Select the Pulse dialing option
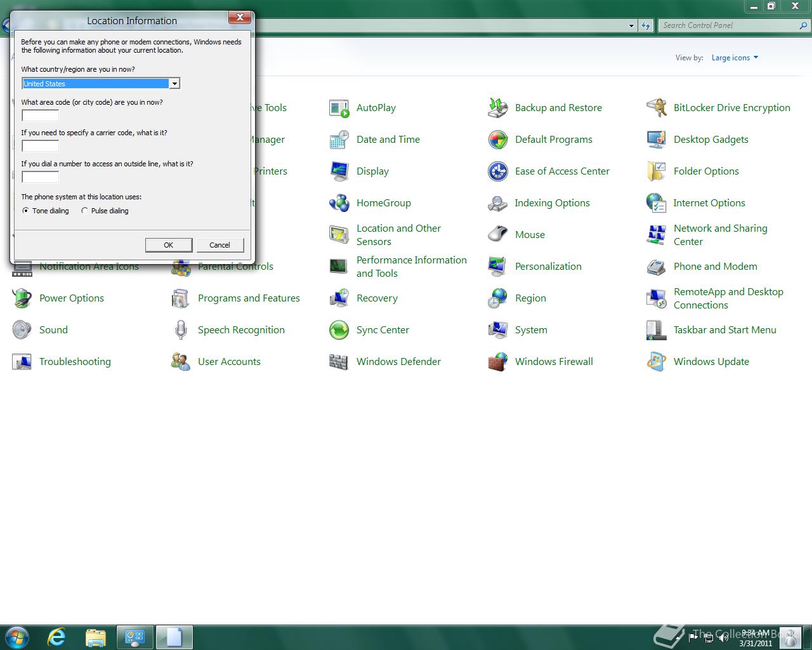The width and height of the screenshot is (812, 650). 105,211
